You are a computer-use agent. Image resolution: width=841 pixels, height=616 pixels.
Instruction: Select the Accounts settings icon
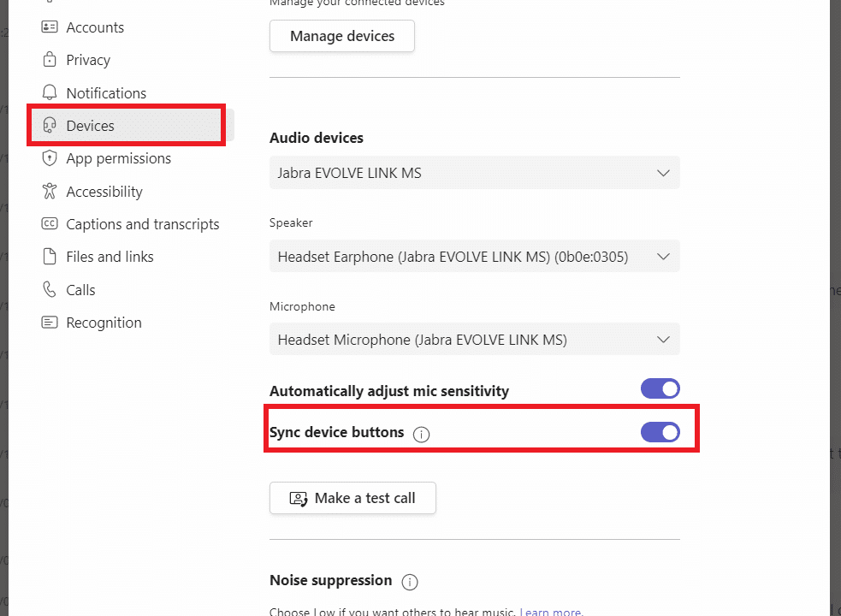49,27
